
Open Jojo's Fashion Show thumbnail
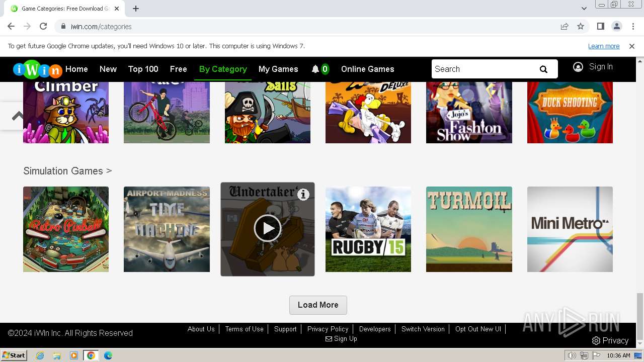(469, 113)
